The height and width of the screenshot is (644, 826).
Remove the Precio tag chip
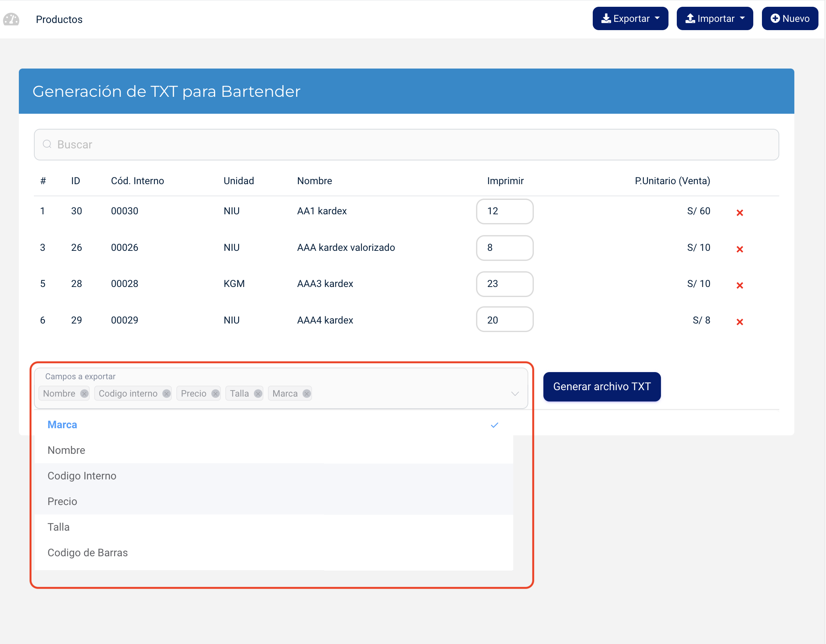click(x=215, y=394)
